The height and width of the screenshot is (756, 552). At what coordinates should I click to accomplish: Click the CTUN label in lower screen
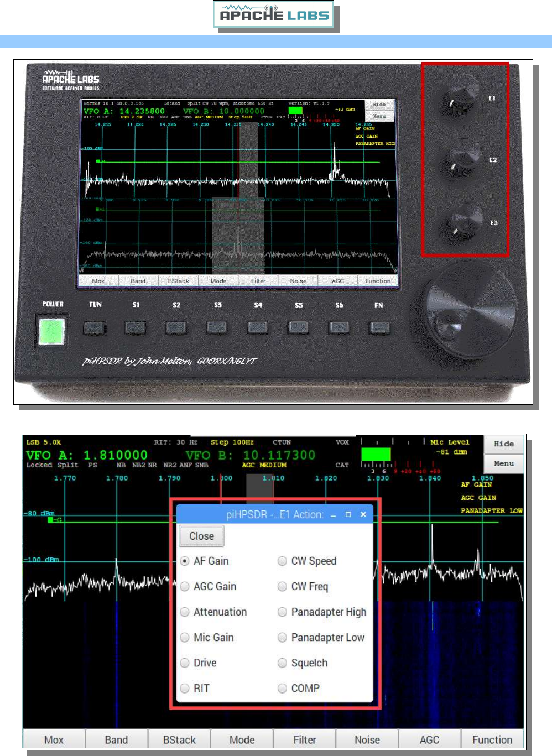pyautogui.click(x=282, y=442)
